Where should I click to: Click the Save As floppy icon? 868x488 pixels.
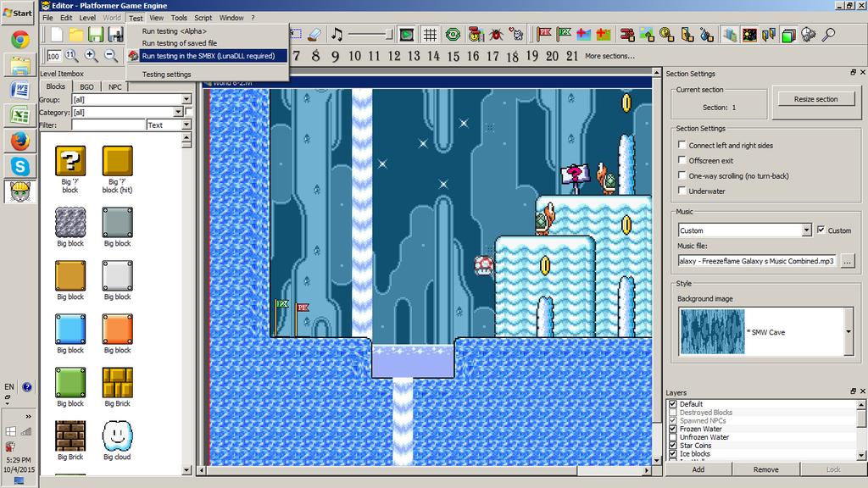click(x=115, y=35)
